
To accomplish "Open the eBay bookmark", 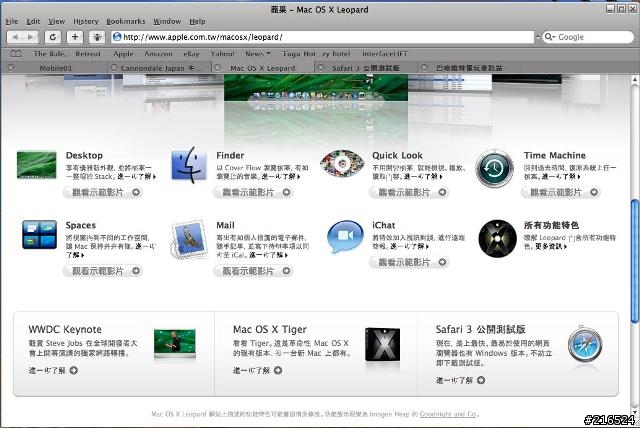I will click(191, 53).
